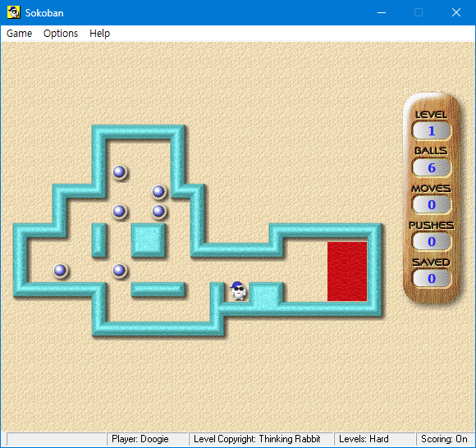Close the Sokoban window

(x=456, y=12)
